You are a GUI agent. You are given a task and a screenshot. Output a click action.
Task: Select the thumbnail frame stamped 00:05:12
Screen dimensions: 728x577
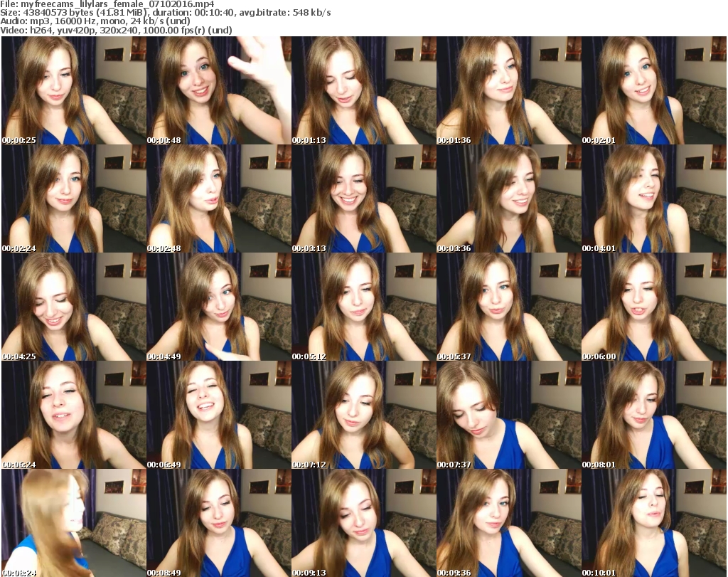(364, 307)
